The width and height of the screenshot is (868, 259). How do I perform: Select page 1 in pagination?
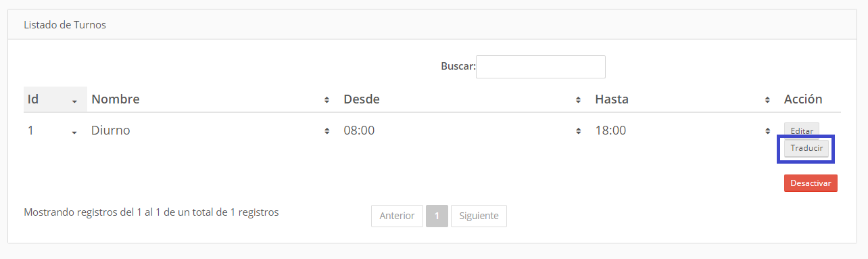pos(437,216)
